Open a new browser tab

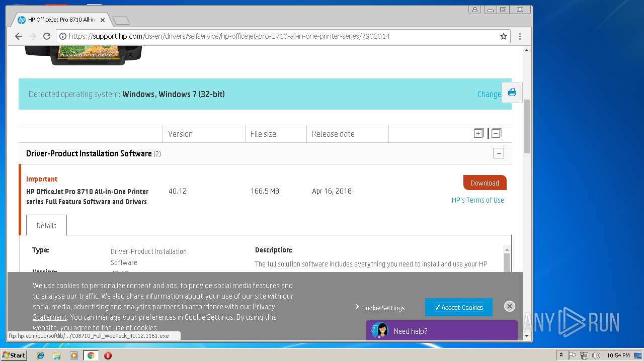pyautogui.click(x=121, y=20)
